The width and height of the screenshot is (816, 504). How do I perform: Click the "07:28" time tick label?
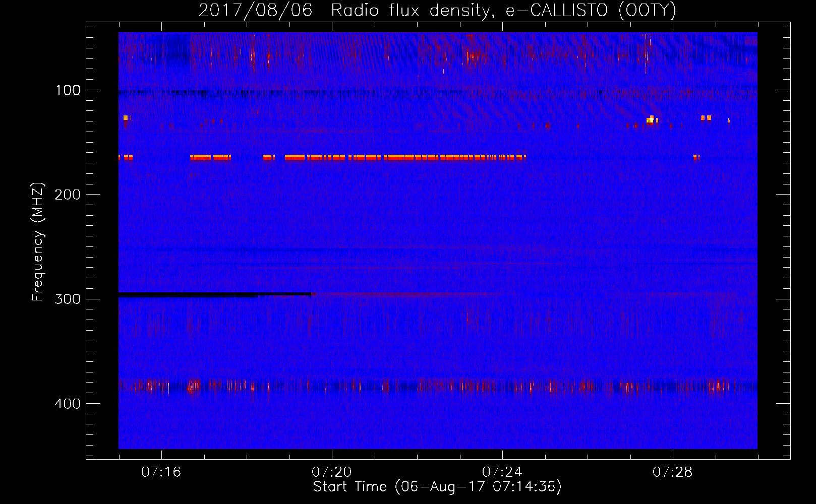pyautogui.click(x=672, y=472)
